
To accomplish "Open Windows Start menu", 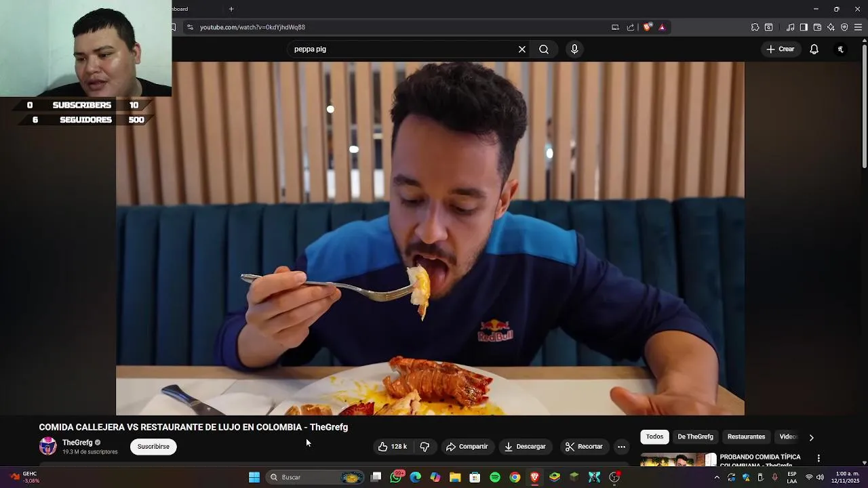I will 254,477.
